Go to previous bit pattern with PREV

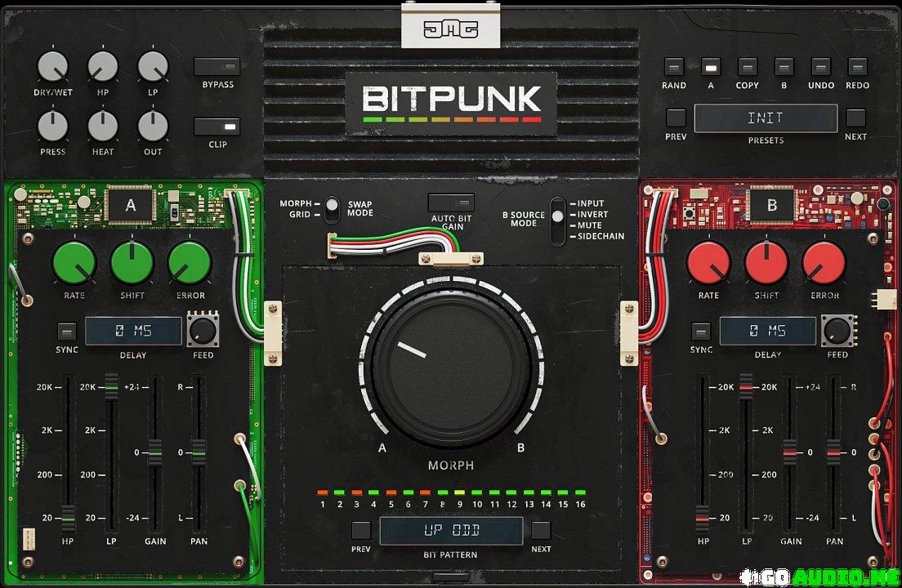click(x=361, y=530)
